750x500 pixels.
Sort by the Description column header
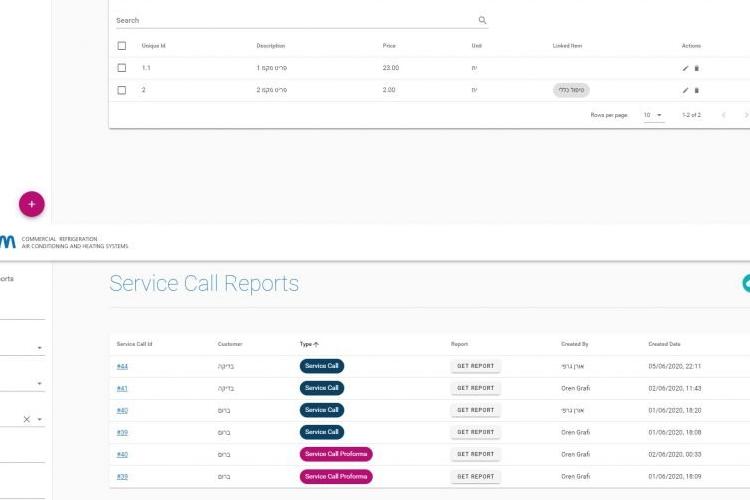pos(271,46)
